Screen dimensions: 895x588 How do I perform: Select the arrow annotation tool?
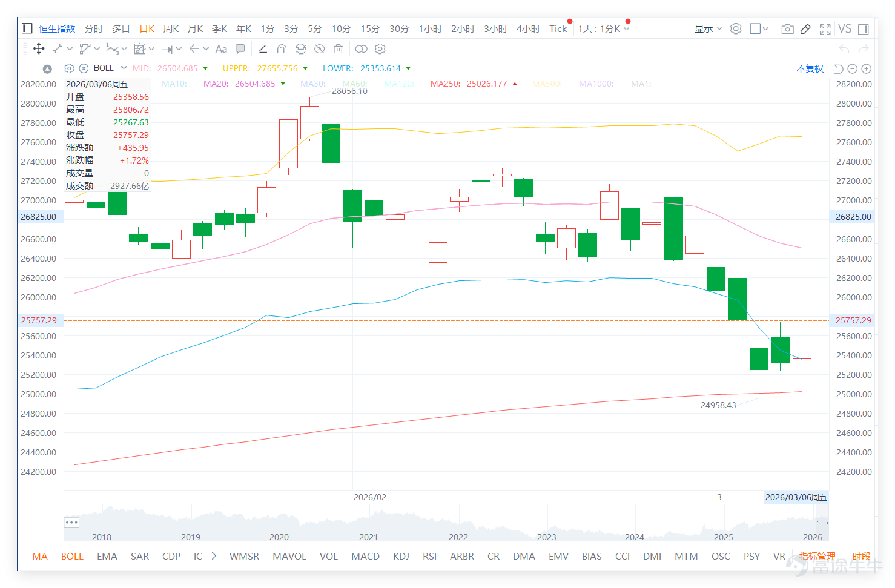(x=194, y=49)
